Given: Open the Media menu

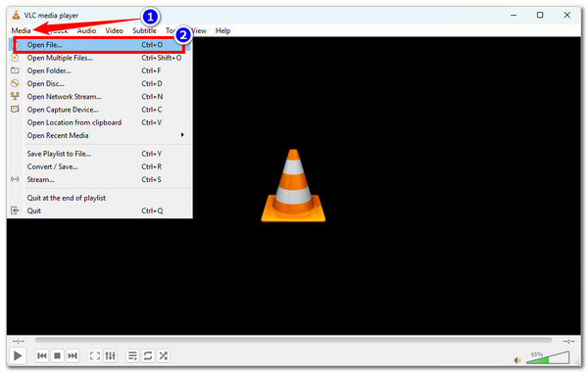Looking at the screenshot, I should (21, 30).
